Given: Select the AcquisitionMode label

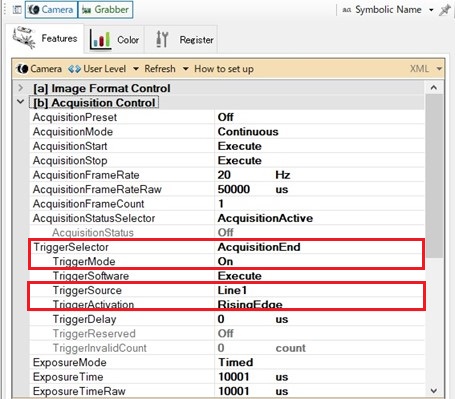Looking at the screenshot, I should (x=73, y=132).
